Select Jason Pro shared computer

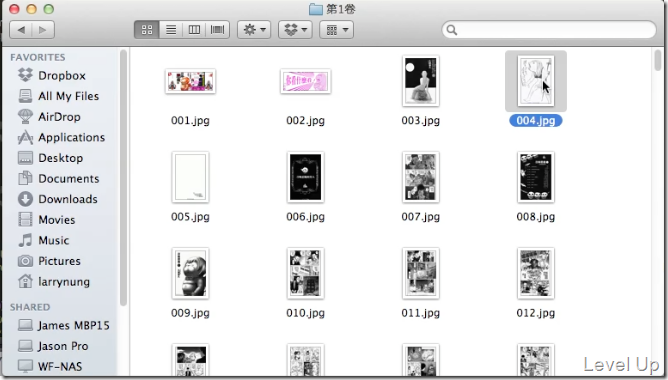(53, 346)
